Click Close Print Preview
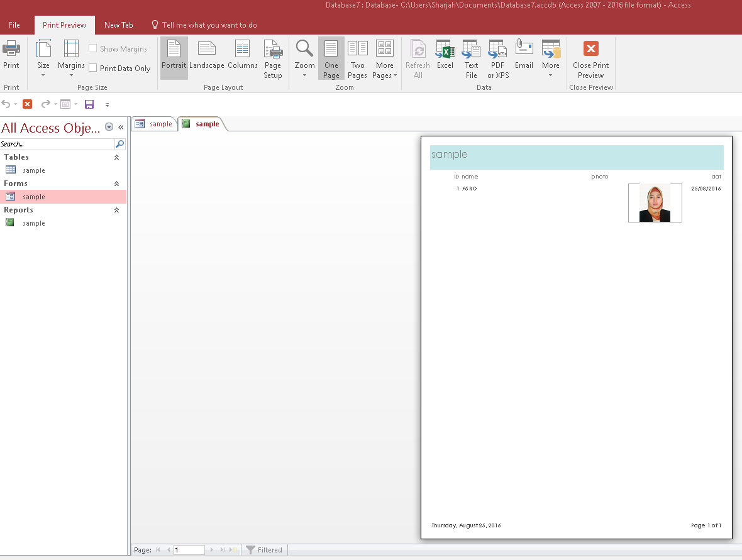The image size is (742, 560). click(590, 58)
